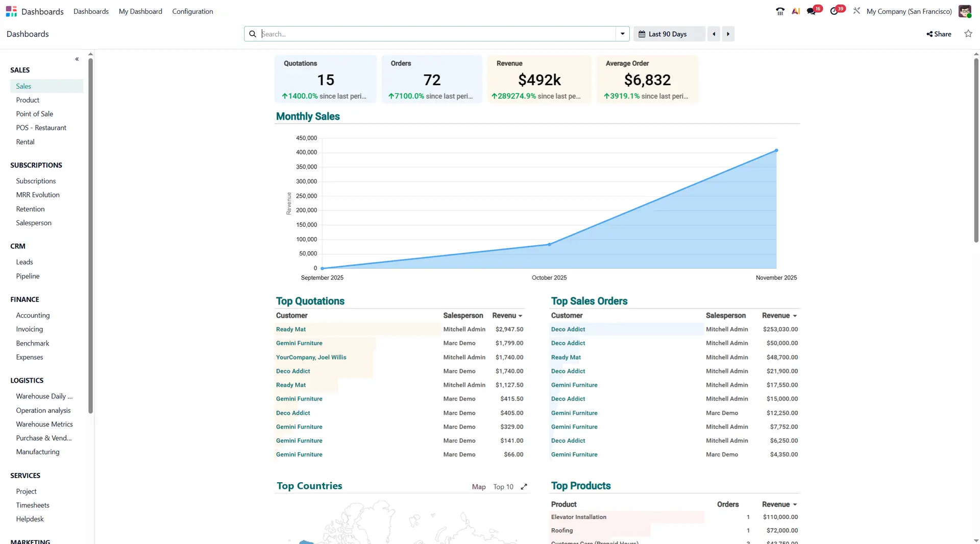
Task: Open the VoIP phone dialer
Action: point(779,11)
